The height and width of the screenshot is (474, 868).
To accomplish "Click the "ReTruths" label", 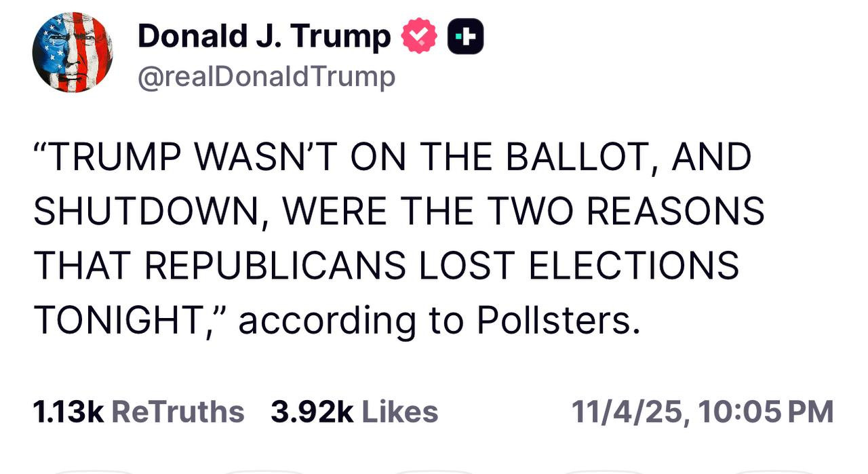I will point(177,412).
